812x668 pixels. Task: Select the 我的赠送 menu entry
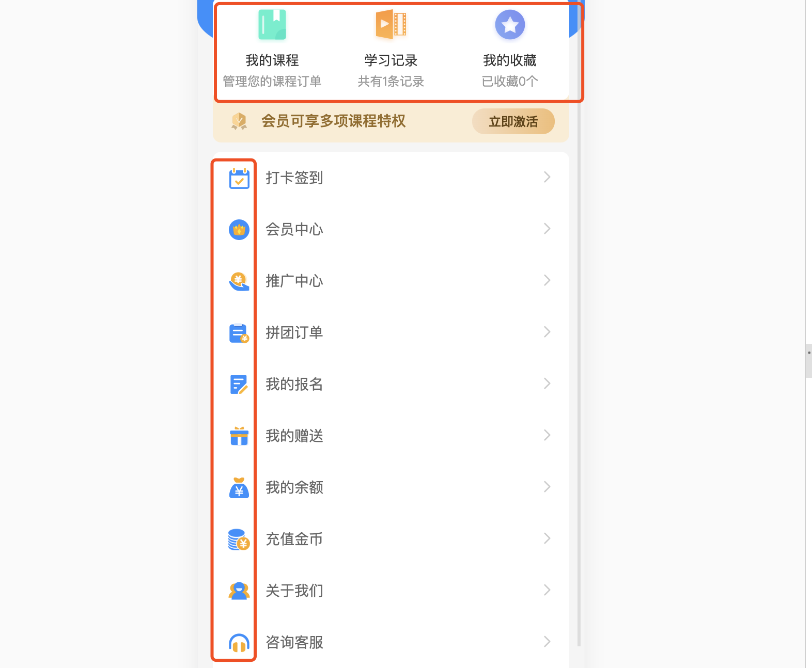[x=391, y=436]
